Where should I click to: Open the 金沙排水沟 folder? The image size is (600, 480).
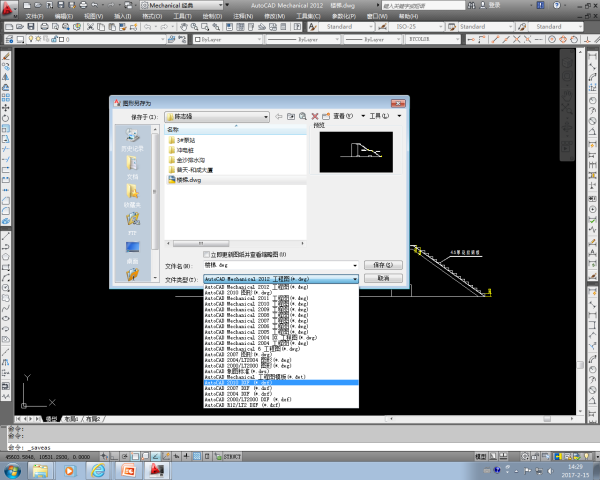(187, 160)
